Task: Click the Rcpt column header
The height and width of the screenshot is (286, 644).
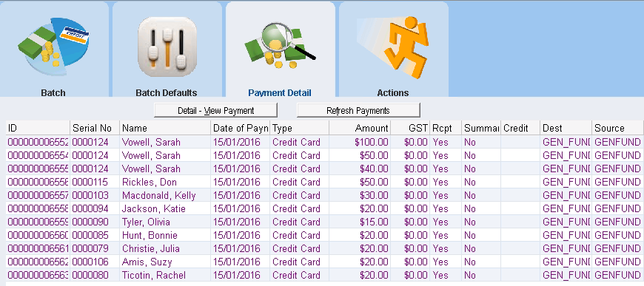Action: click(x=446, y=128)
